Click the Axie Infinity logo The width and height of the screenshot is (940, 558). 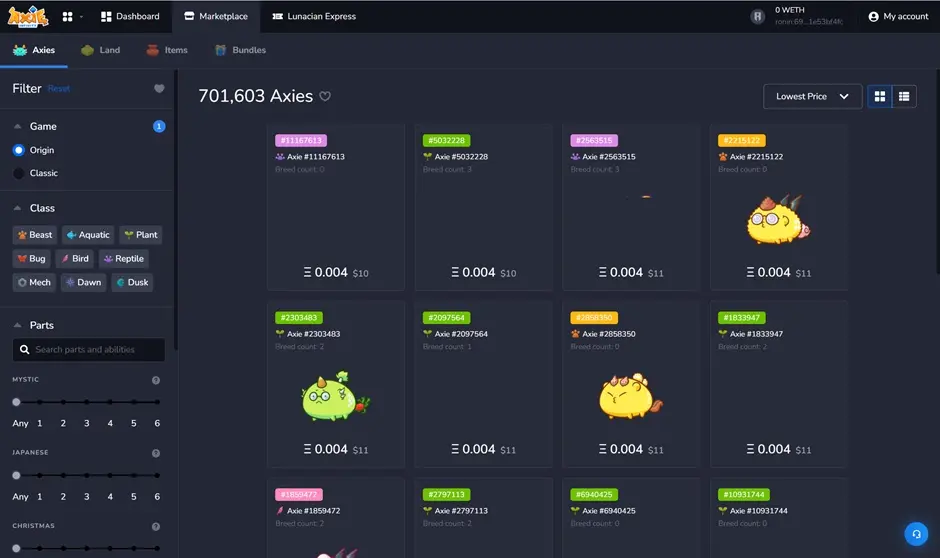pos(28,16)
